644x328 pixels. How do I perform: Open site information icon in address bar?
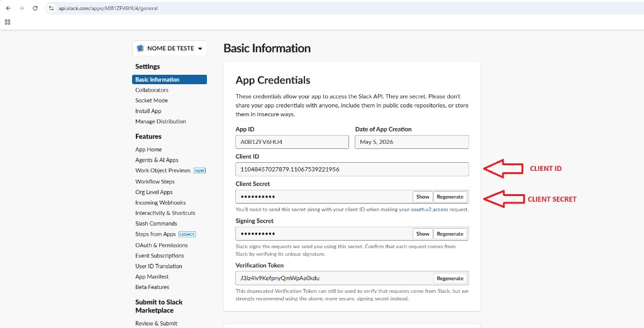pyautogui.click(x=51, y=8)
